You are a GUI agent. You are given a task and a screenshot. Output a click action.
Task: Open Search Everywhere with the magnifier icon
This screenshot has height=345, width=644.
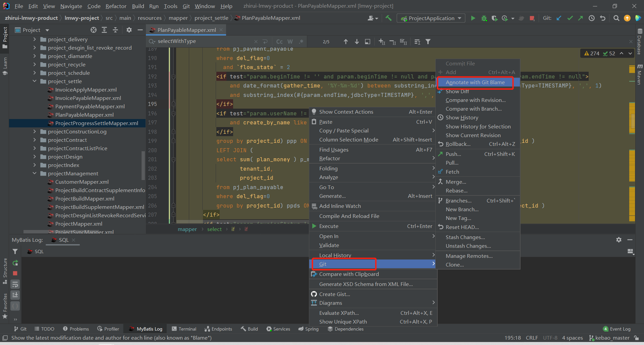(x=616, y=18)
